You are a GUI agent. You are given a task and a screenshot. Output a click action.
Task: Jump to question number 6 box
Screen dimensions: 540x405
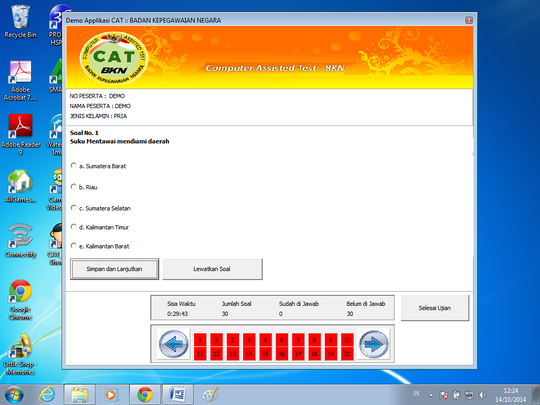coord(282,340)
